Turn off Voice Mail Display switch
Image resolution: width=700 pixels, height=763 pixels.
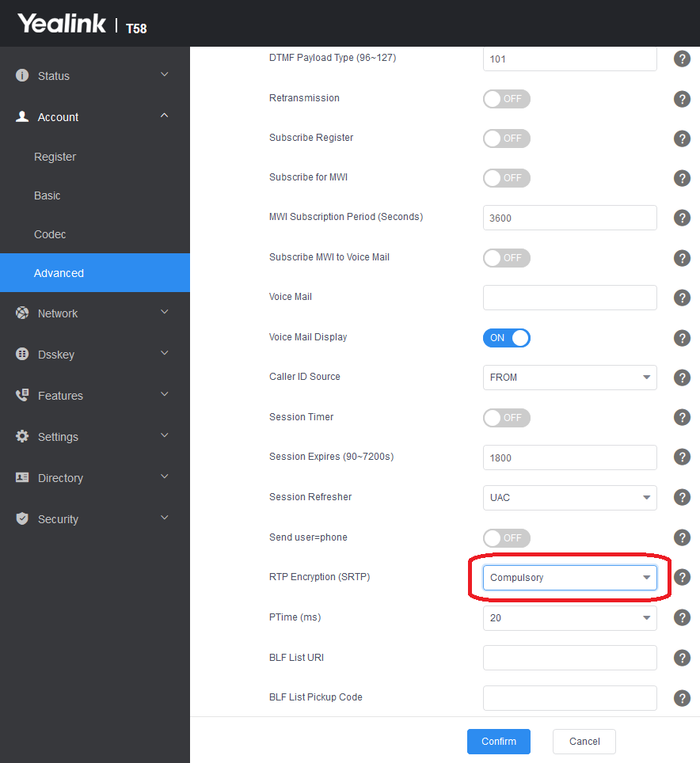(x=507, y=338)
